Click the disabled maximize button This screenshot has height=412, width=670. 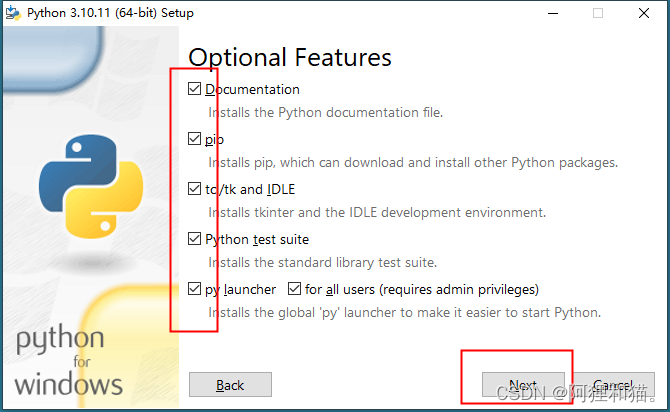coord(598,13)
